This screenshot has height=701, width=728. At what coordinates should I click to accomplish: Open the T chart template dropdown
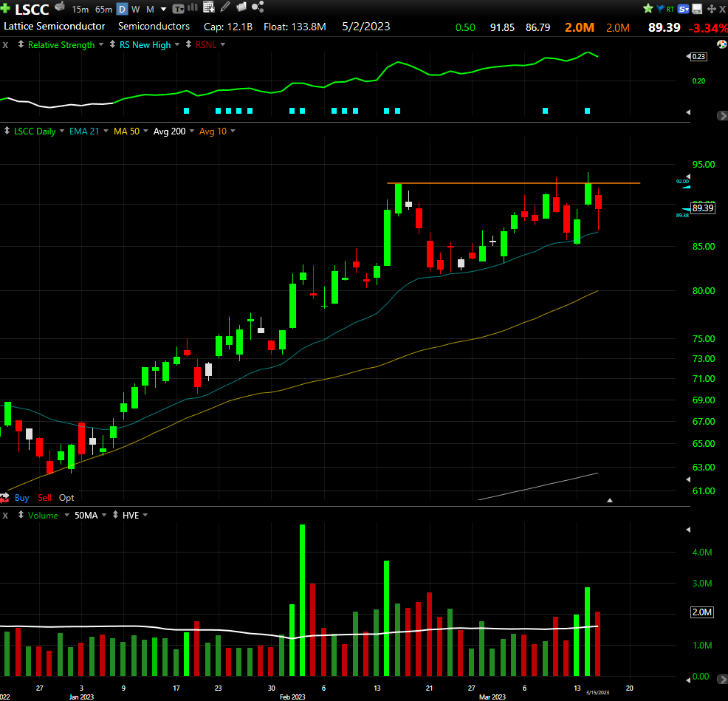pos(178,9)
